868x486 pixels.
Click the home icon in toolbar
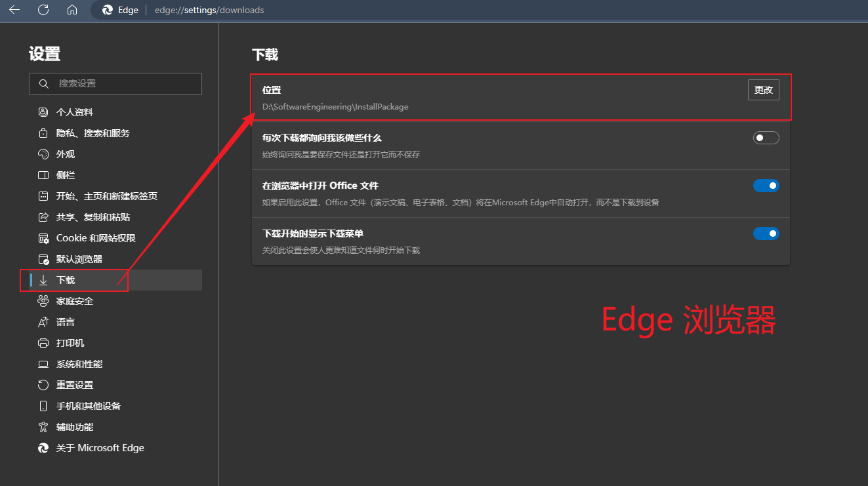click(72, 10)
